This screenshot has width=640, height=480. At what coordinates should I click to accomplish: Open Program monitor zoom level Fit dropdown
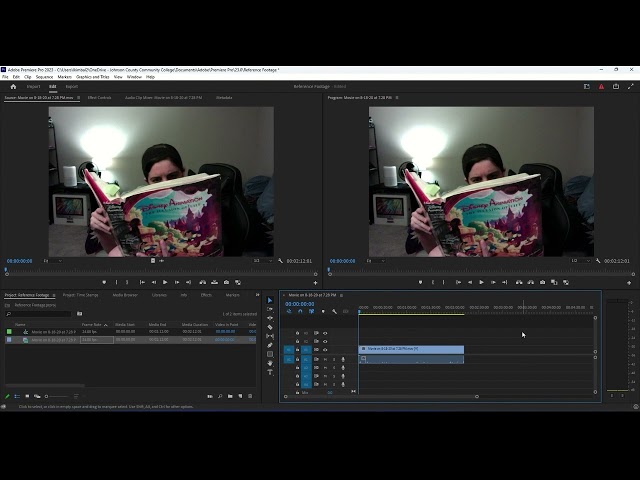pos(376,261)
